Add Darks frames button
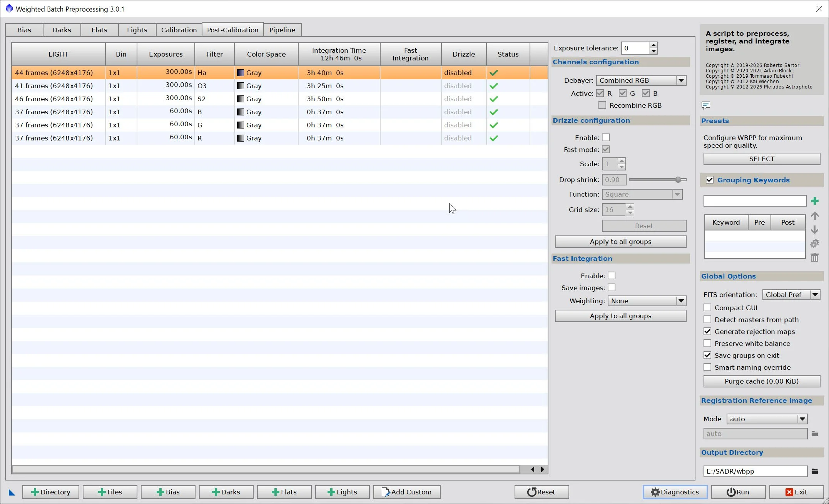Screen dimensions: 829x504 coord(226,492)
